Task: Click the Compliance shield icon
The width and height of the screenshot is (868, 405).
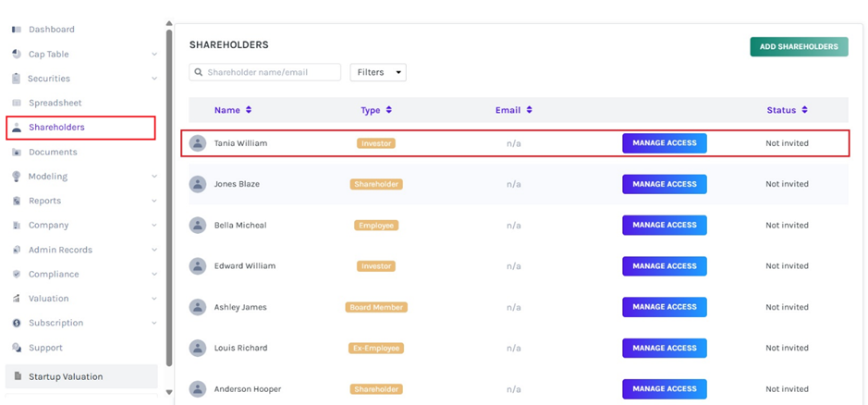Action: point(17,275)
